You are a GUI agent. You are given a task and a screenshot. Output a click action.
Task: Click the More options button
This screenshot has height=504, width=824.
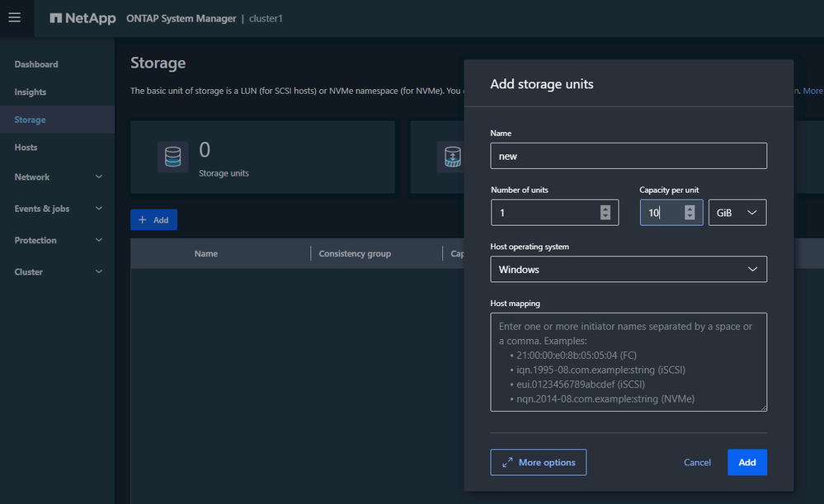[538, 463]
